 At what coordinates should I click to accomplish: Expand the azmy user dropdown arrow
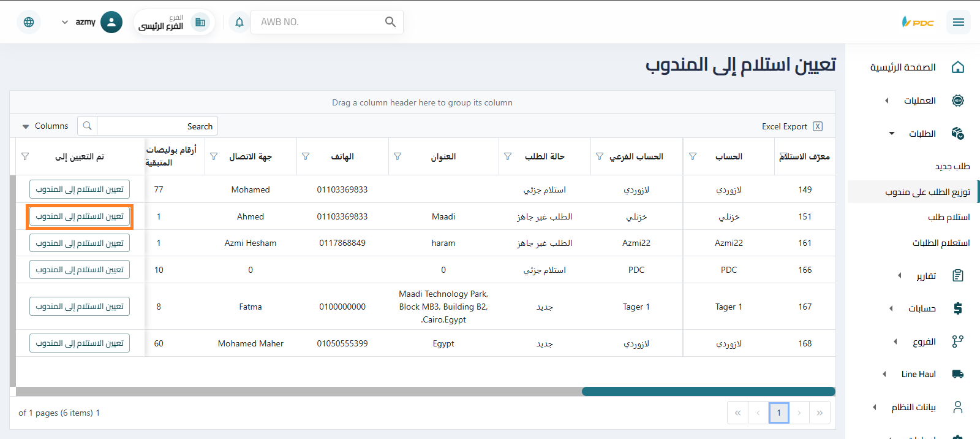pyautogui.click(x=65, y=22)
